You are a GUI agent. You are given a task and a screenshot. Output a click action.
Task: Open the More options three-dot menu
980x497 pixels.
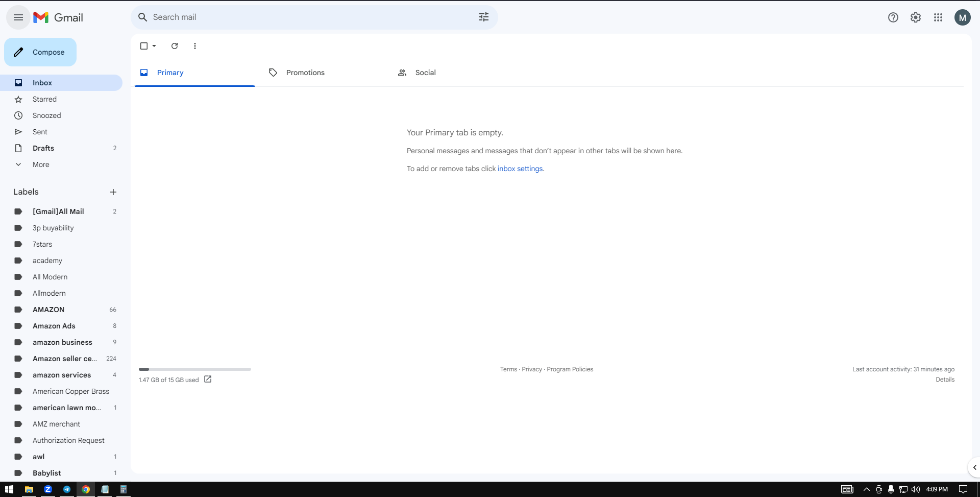point(195,46)
